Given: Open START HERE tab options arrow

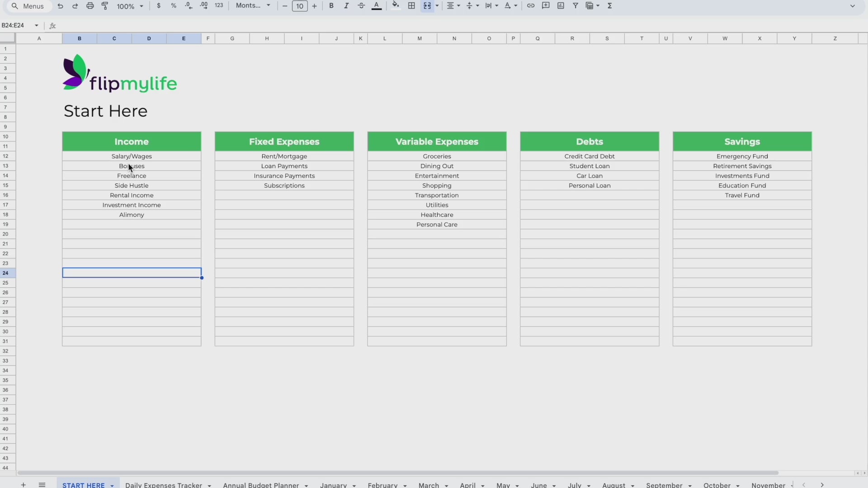Looking at the screenshot, I should pyautogui.click(x=112, y=485).
